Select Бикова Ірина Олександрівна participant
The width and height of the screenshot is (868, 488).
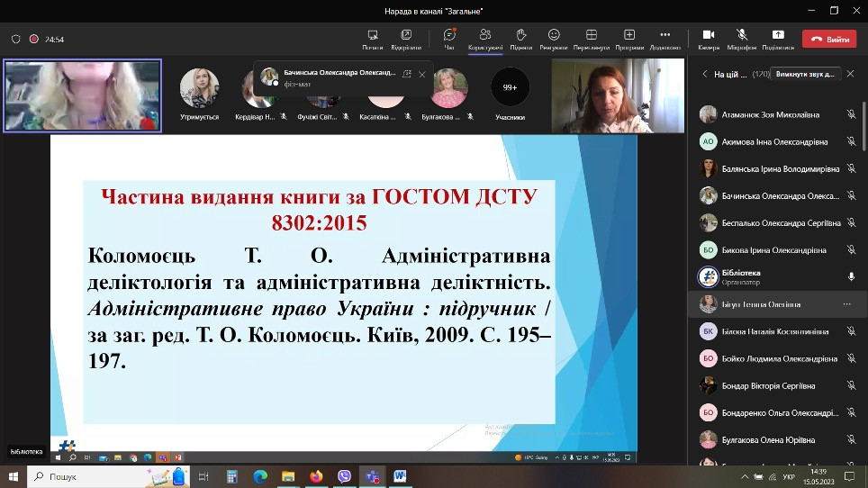tap(775, 250)
